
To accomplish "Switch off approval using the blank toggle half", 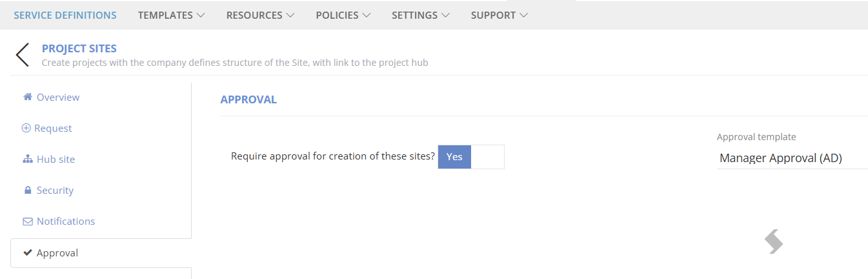I will [x=488, y=157].
